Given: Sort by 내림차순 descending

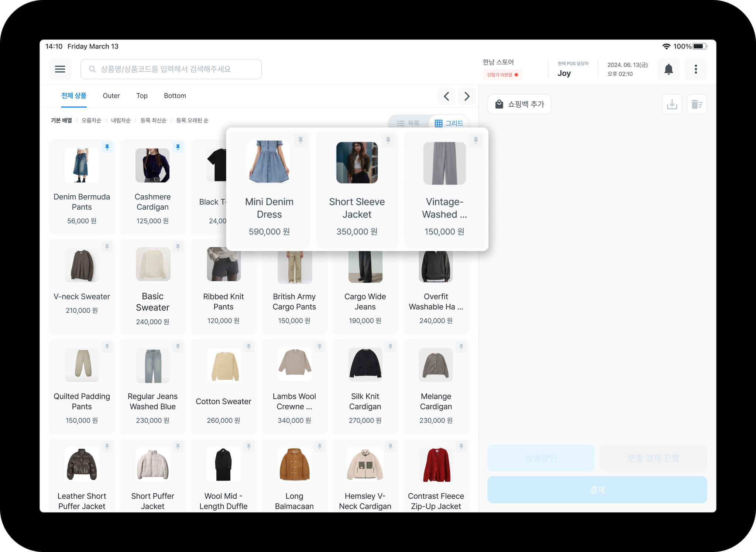Looking at the screenshot, I should click(121, 120).
